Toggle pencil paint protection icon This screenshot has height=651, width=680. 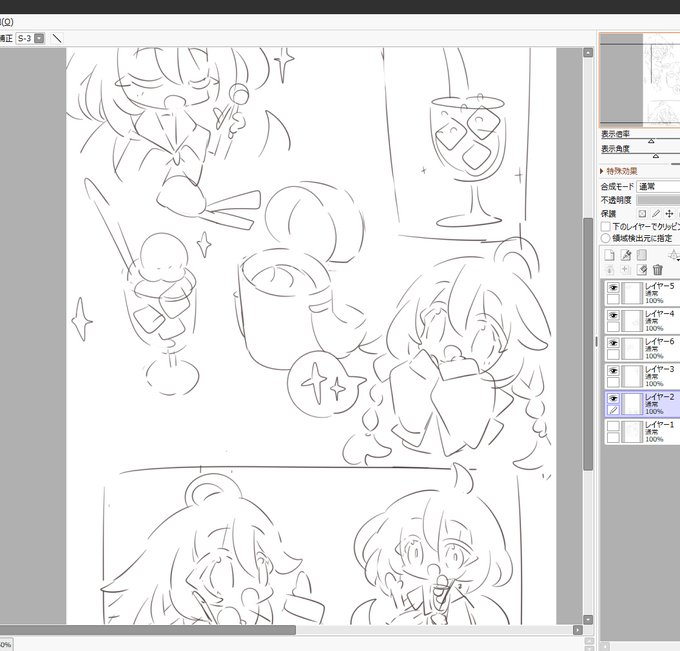(x=656, y=213)
